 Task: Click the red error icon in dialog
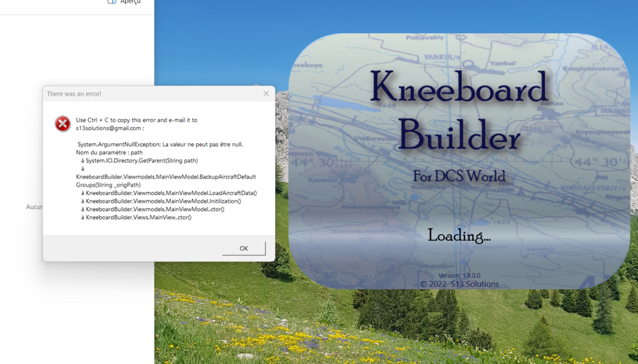(x=63, y=124)
